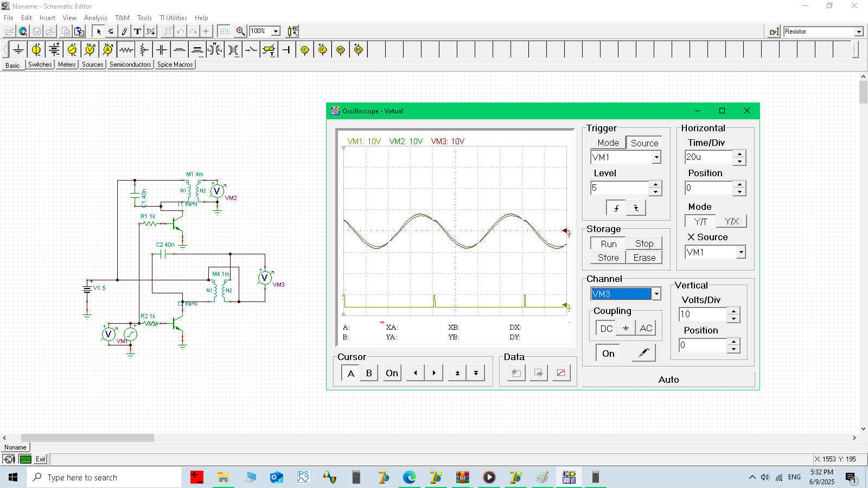The image size is (868, 488).
Task: Click the pen icon next to channel On
Action: 644,353
